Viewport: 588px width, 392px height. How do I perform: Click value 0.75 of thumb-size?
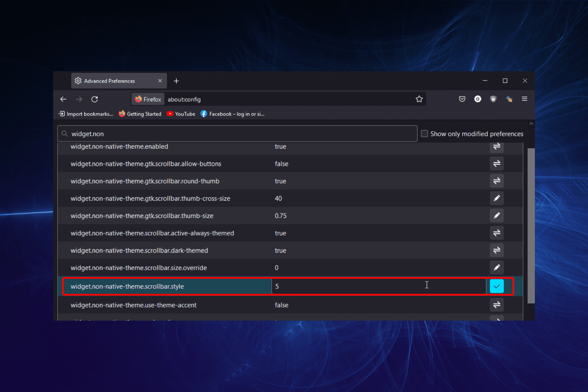[281, 216]
